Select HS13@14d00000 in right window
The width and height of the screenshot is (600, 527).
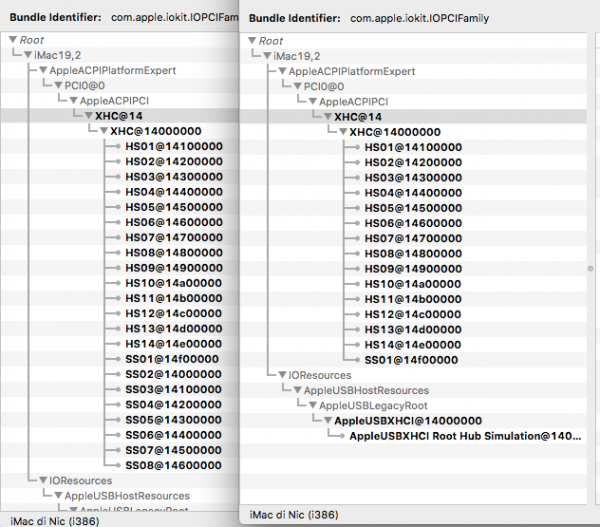tap(413, 330)
